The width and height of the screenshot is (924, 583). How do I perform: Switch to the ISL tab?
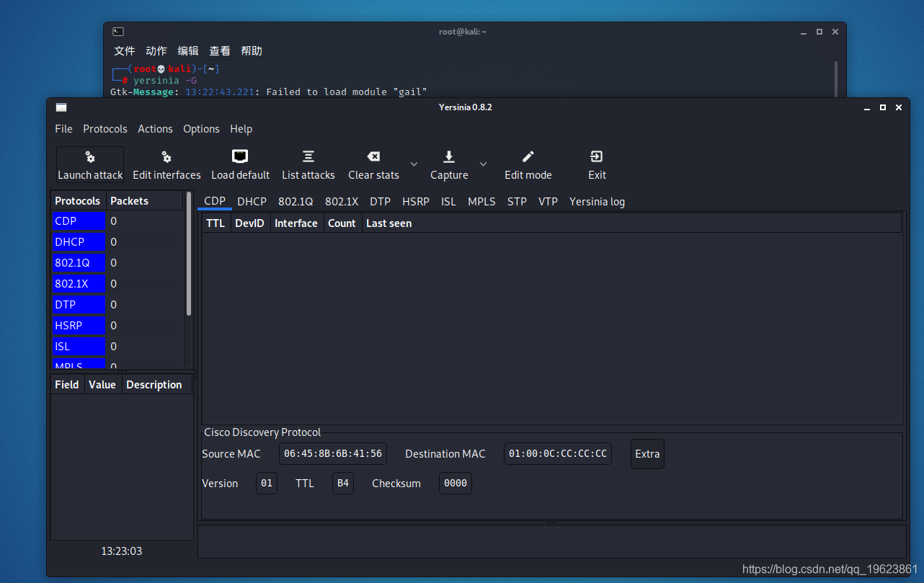click(448, 202)
